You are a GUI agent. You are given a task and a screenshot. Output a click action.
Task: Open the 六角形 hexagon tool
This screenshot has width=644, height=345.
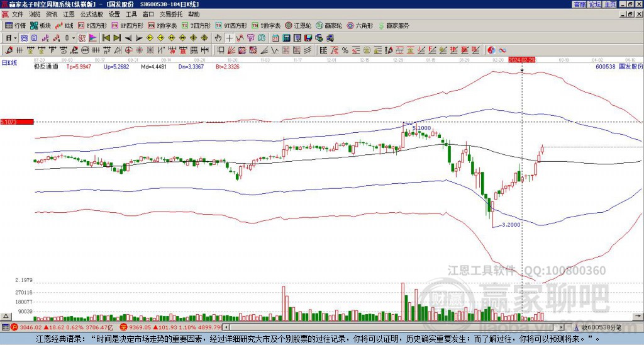(x=360, y=25)
